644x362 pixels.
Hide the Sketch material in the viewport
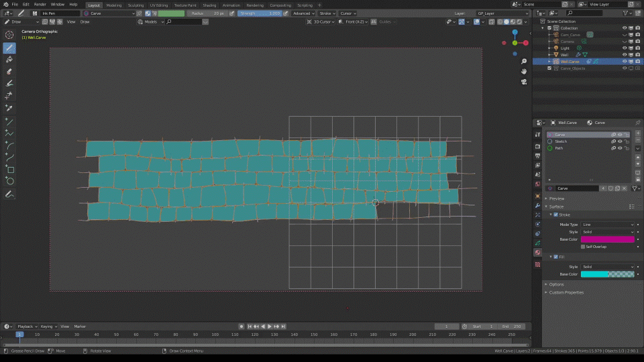tap(620, 141)
